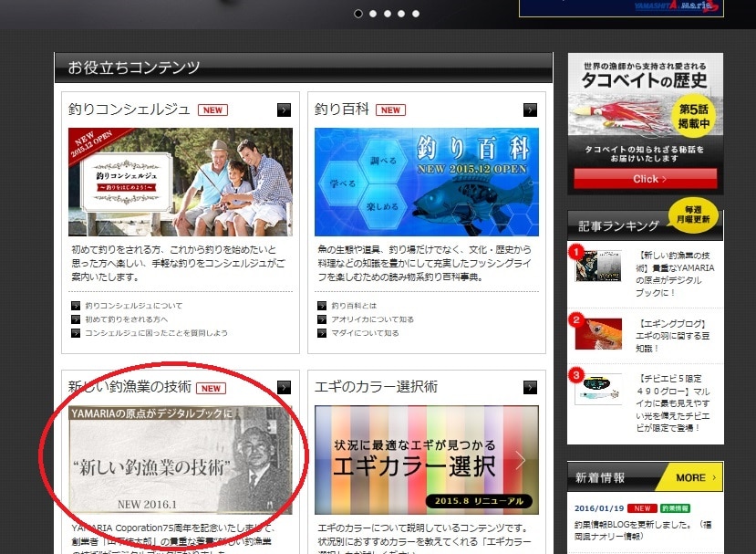Open the エギカラー選択 rainbow banner

point(426,460)
